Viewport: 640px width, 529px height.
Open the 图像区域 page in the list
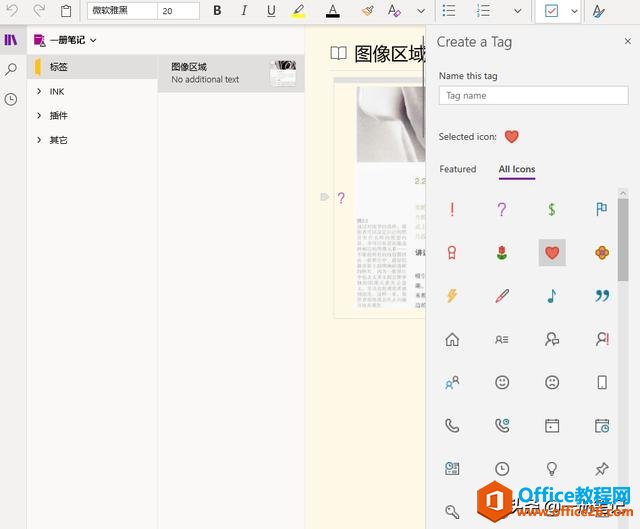click(231, 73)
